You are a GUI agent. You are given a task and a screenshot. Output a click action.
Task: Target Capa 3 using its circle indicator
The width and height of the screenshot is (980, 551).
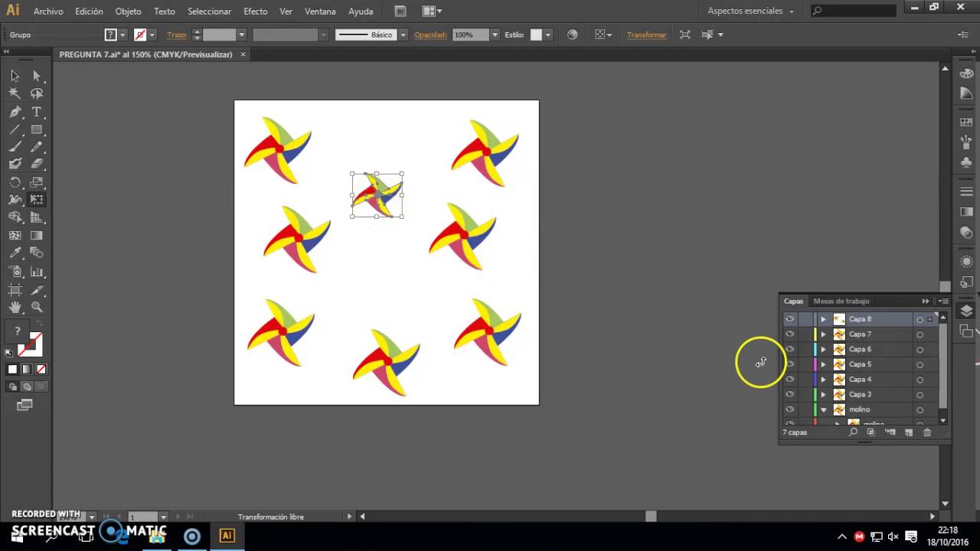[920, 395]
